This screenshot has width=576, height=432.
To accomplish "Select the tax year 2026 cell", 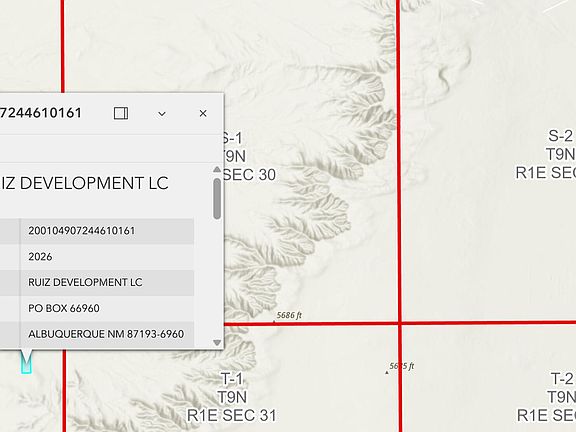I will [107, 257].
